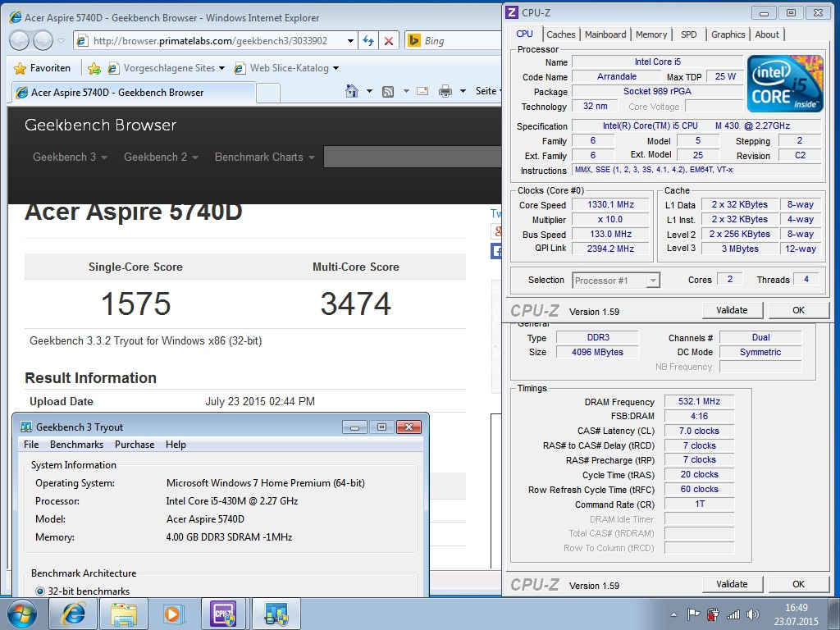
Task: Show hidden tray icons arrow
Action: 673,614
